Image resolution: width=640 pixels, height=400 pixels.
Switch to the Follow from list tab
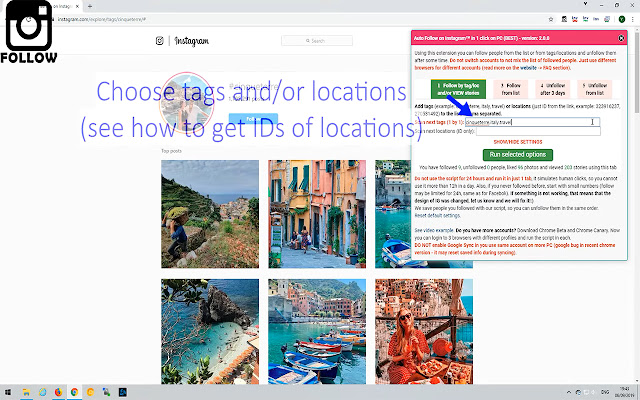coord(511,89)
